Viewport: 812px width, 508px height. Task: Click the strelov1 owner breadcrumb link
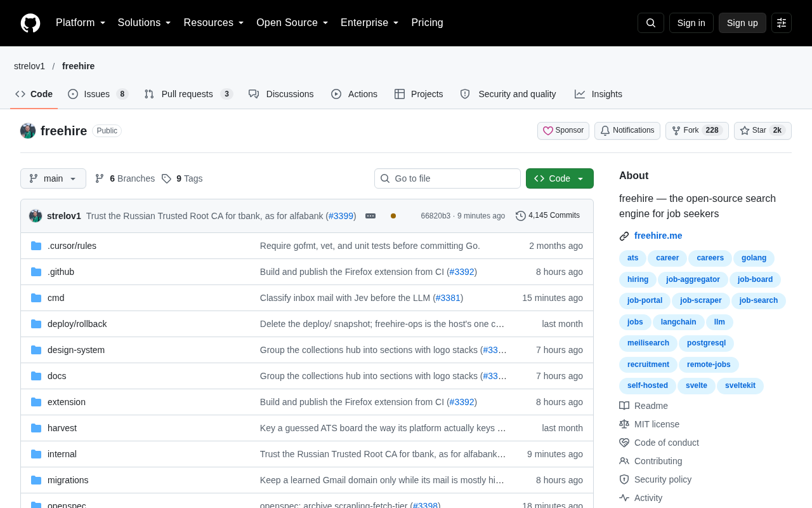coord(29,66)
